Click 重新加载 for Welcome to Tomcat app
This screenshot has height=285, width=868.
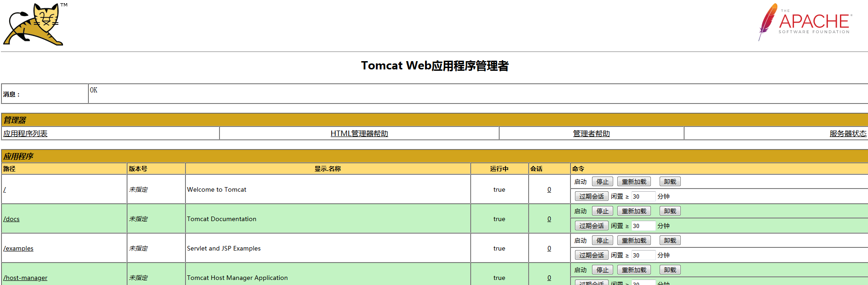(x=634, y=182)
